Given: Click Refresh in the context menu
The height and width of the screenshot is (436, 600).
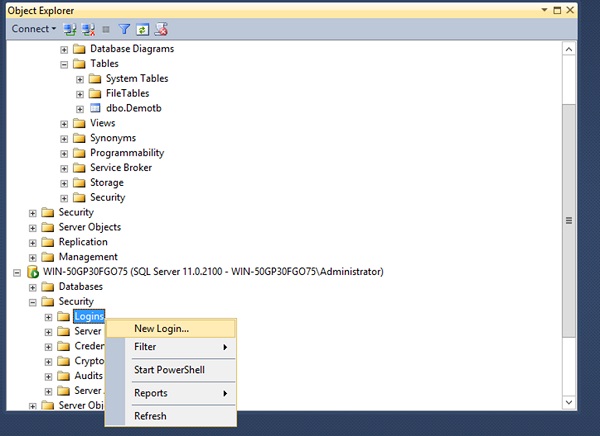Looking at the screenshot, I should pyautogui.click(x=150, y=416).
